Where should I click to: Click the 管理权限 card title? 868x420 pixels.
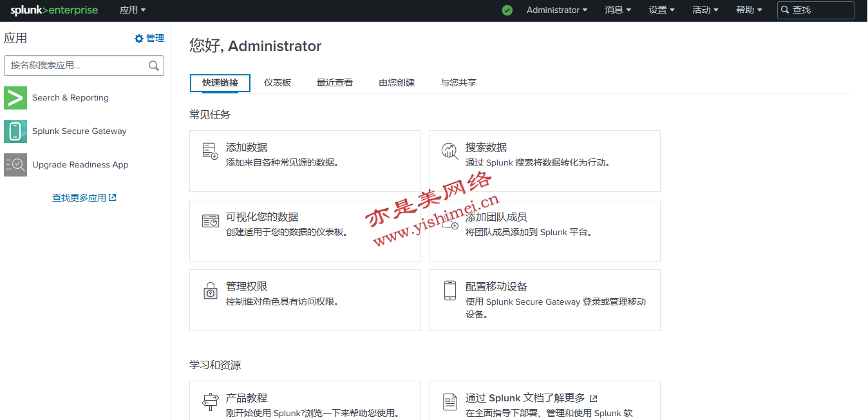[247, 287]
